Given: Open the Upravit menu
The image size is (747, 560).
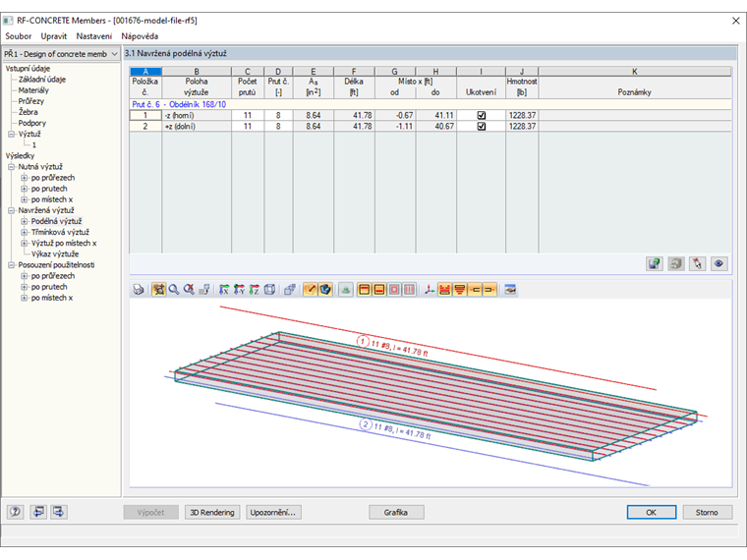Looking at the screenshot, I should coord(54,36).
